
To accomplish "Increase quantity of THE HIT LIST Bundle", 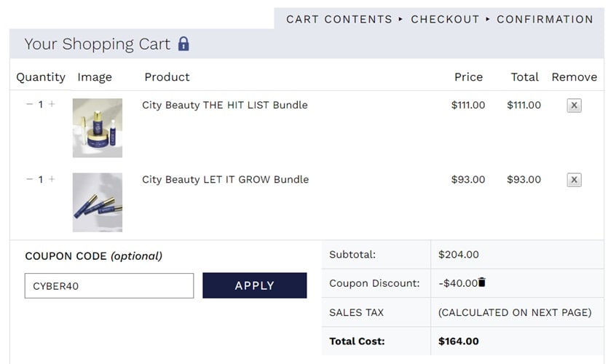I will tap(52, 104).
